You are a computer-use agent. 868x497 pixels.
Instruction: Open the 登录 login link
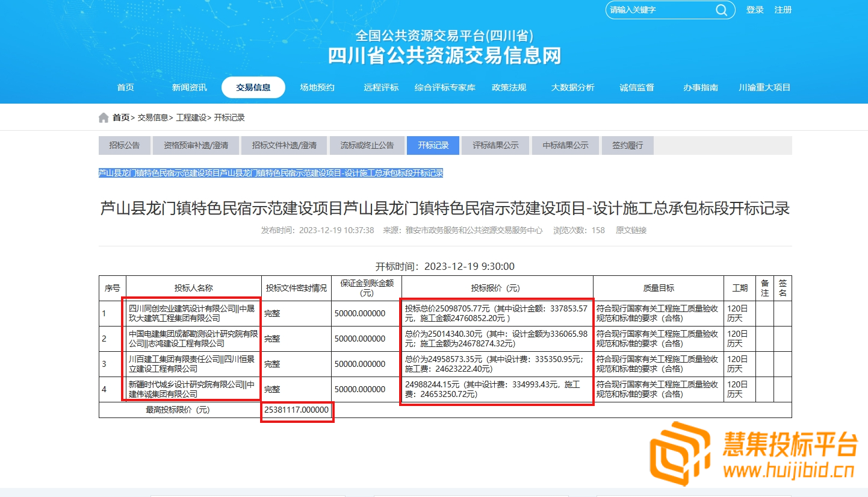[755, 10]
